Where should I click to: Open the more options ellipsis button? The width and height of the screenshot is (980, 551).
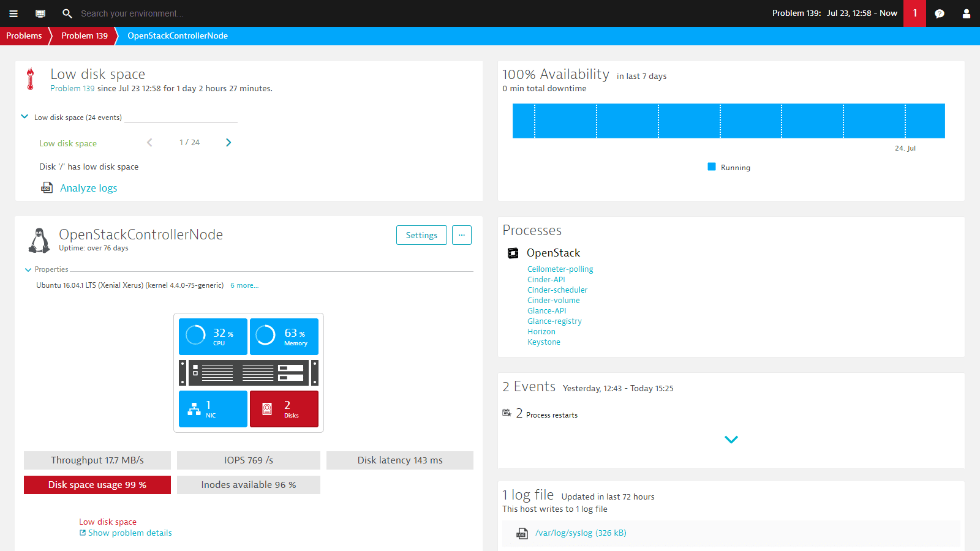tap(462, 235)
